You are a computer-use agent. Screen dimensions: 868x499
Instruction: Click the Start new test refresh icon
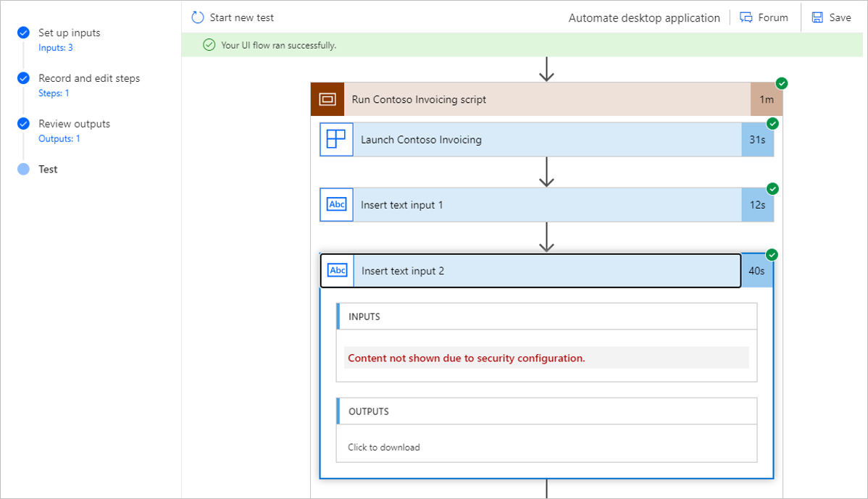coord(198,17)
